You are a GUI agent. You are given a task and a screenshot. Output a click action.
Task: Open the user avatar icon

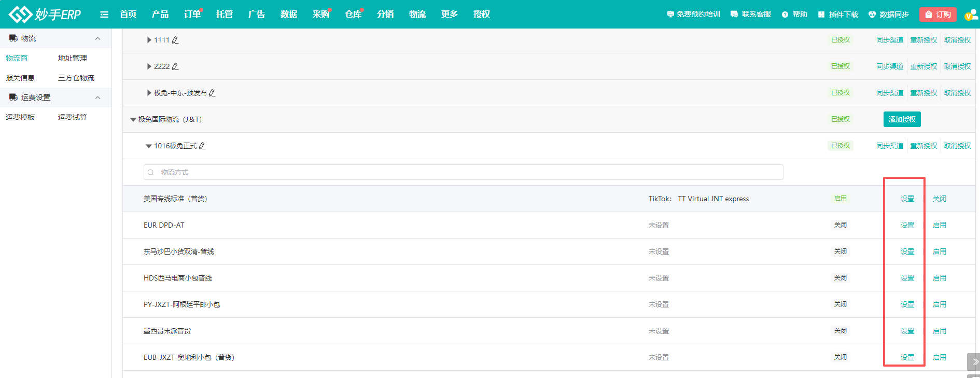coord(970,15)
